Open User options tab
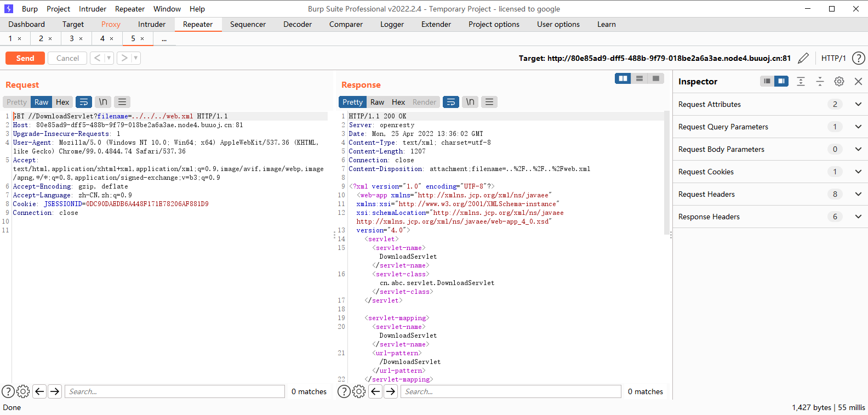The image size is (868, 415). pyautogui.click(x=558, y=24)
